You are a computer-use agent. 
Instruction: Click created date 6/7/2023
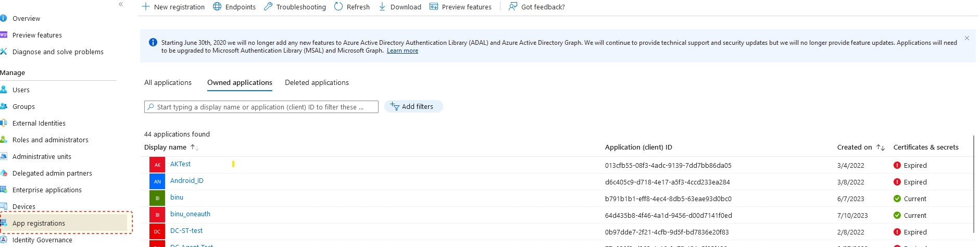click(851, 199)
